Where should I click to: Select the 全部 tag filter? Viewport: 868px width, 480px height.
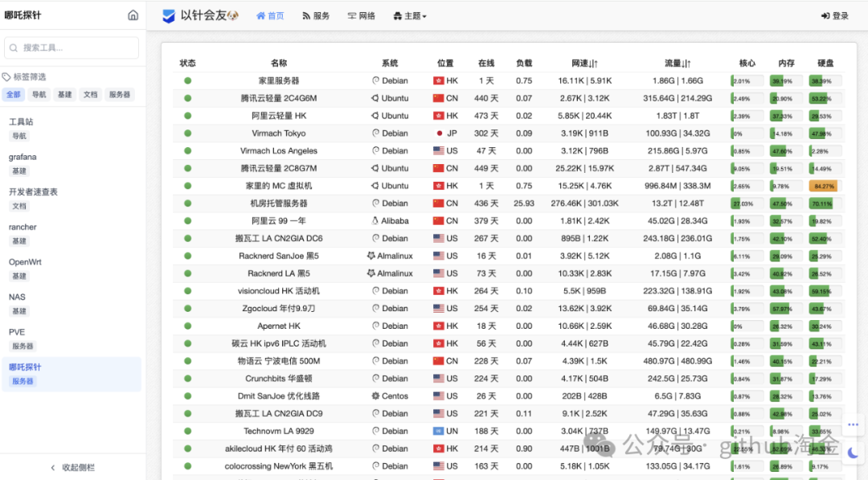(x=14, y=95)
